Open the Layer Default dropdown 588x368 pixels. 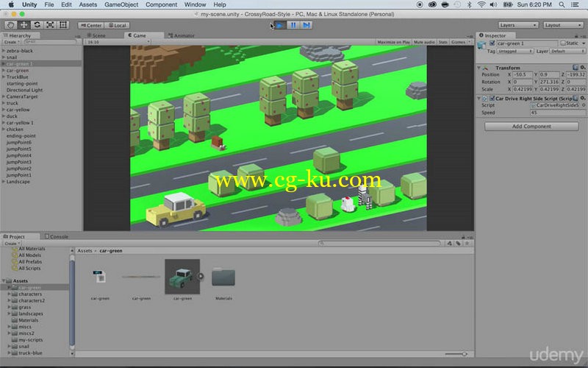pyautogui.click(x=567, y=51)
